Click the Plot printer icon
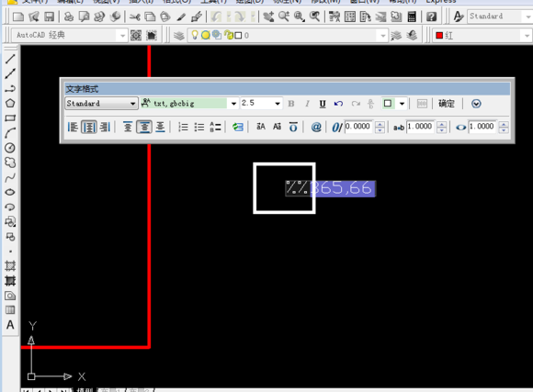The image size is (533, 392). (69, 17)
